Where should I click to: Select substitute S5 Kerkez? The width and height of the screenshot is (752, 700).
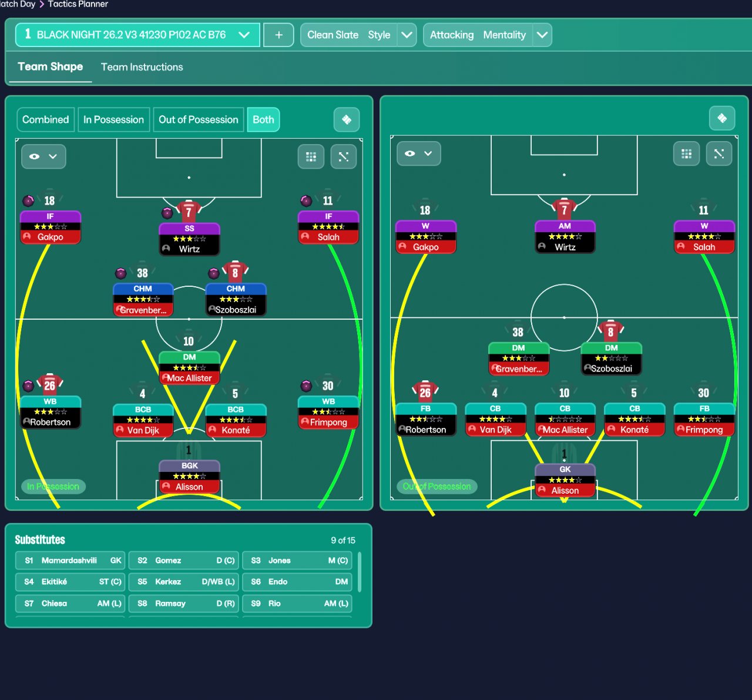183,582
